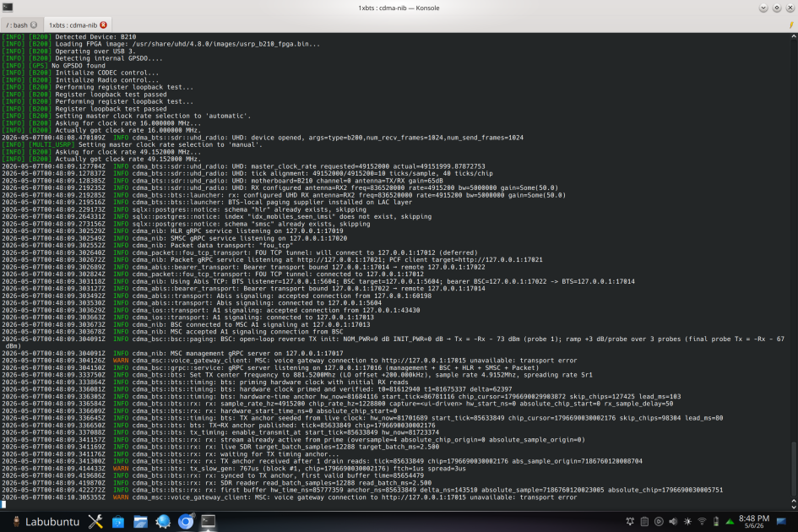Screen dimensions: 798x532
Task: Click 'rx: waiting for TX timing anchor...' line
Action: click(x=171, y=454)
